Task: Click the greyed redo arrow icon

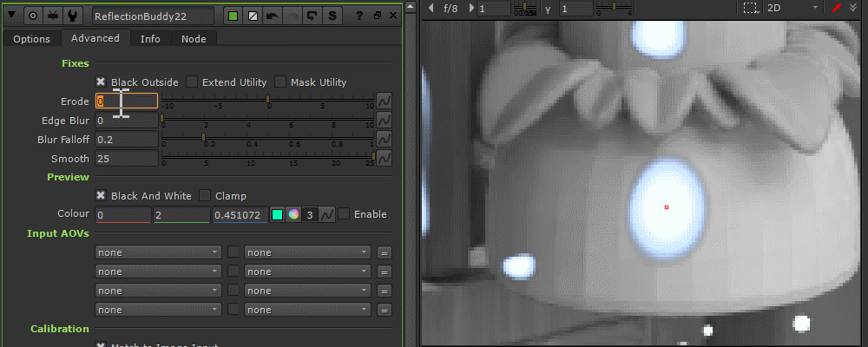Action: [x=293, y=16]
